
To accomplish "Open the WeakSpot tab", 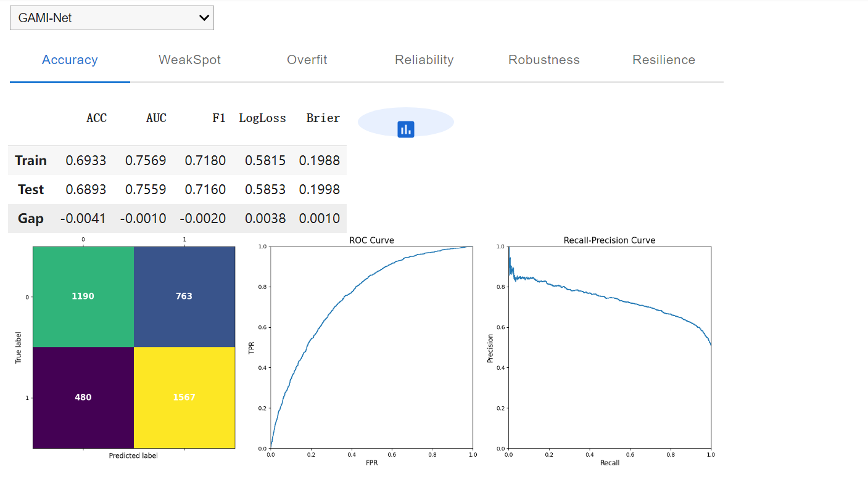I will (x=189, y=60).
